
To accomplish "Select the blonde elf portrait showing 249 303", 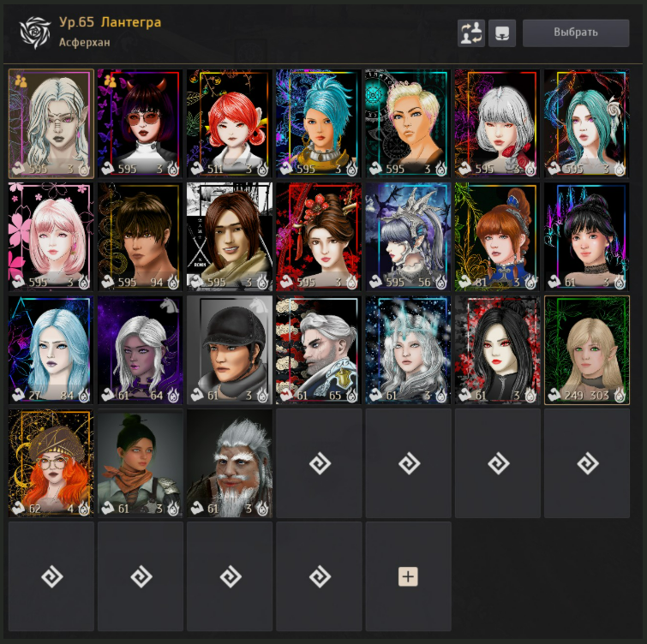I will (587, 350).
